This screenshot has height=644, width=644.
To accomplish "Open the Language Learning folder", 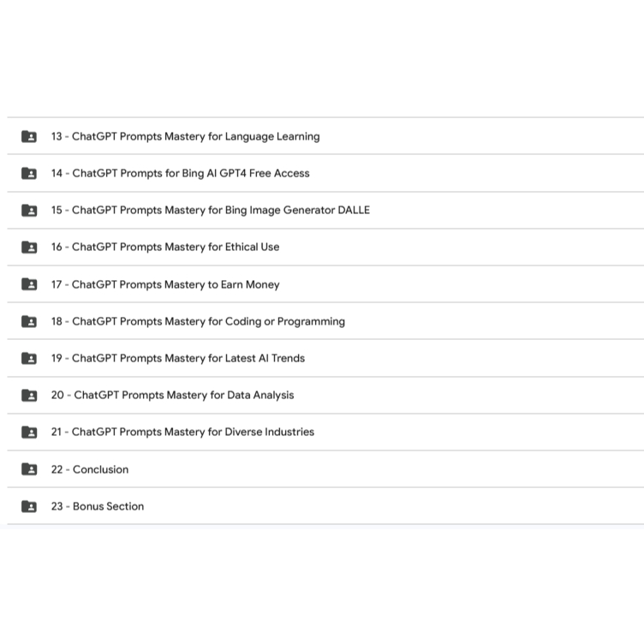I will tap(185, 136).
